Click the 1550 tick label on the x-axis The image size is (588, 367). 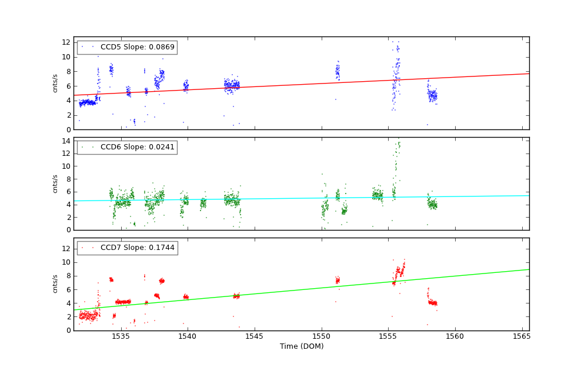tap(321, 336)
